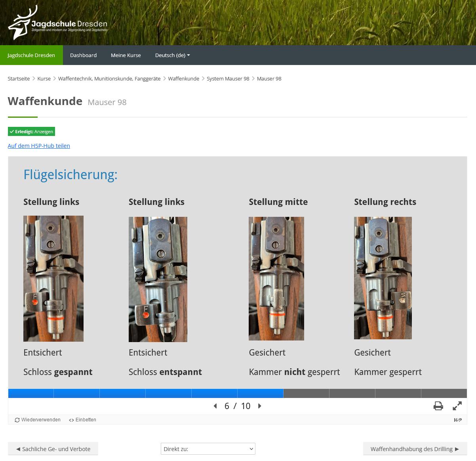Click the Waffenkunde page heading
The image size is (476, 461).
coord(45,101)
